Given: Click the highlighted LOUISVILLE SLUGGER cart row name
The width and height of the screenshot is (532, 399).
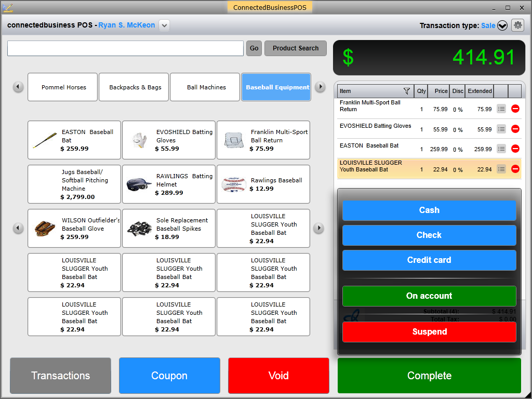Looking at the screenshot, I should [x=371, y=166].
